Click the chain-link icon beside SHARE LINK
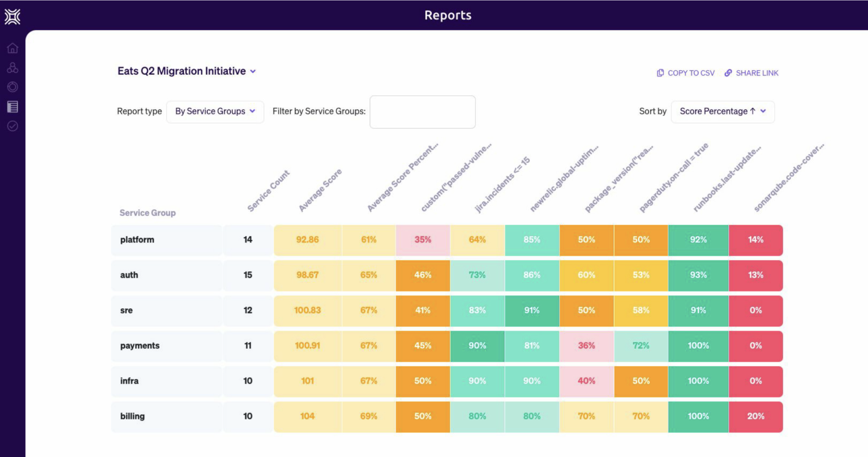The width and height of the screenshot is (868, 457). click(x=729, y=73)
